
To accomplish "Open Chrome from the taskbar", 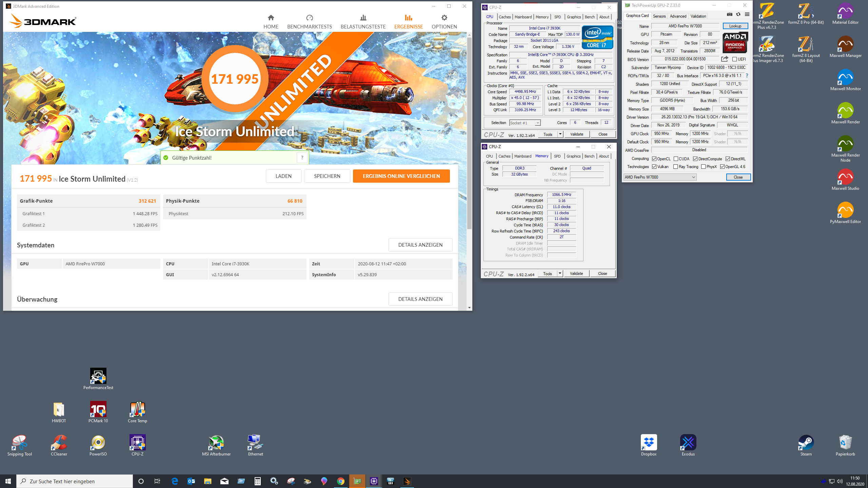I will 340,481.
